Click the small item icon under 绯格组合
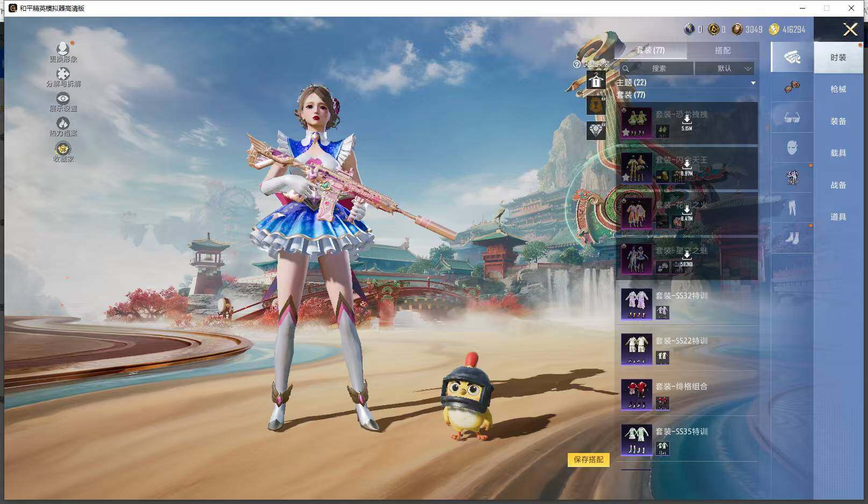 pyautogui.click(x=662, y=403)
